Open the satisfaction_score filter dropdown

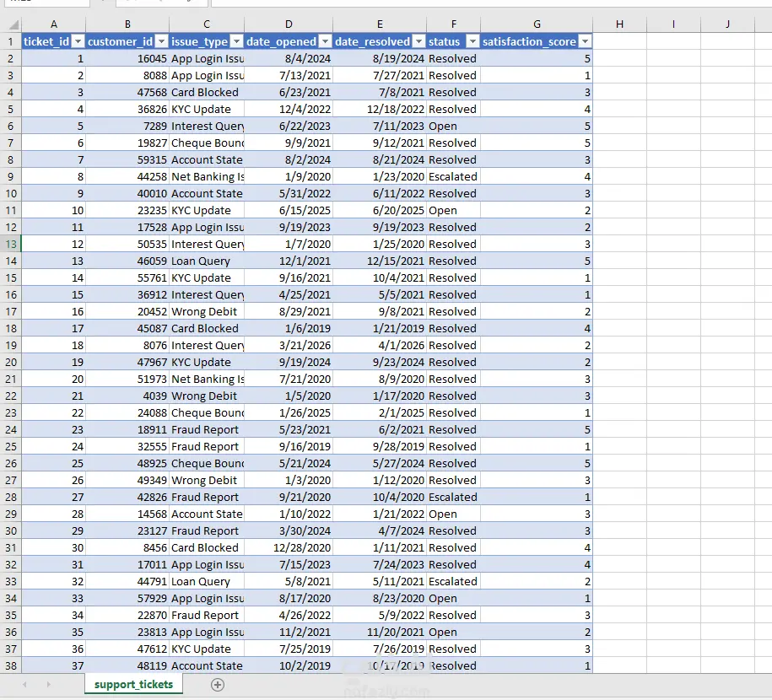point(585,42)
